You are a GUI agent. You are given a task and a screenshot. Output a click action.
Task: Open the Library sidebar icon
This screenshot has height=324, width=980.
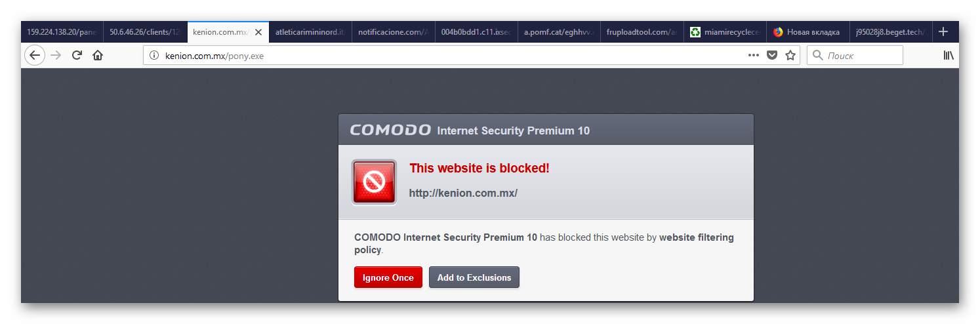(x=949, y=56)
